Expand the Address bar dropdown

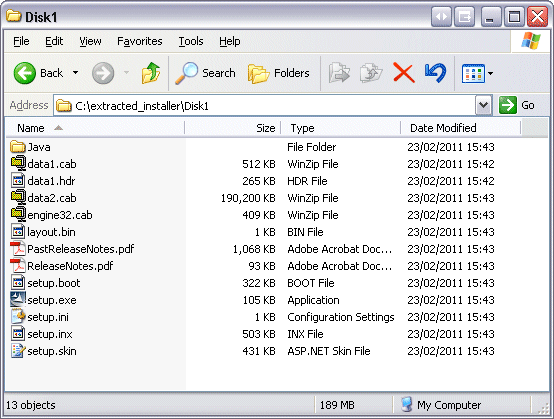click(x=483, y=105)
